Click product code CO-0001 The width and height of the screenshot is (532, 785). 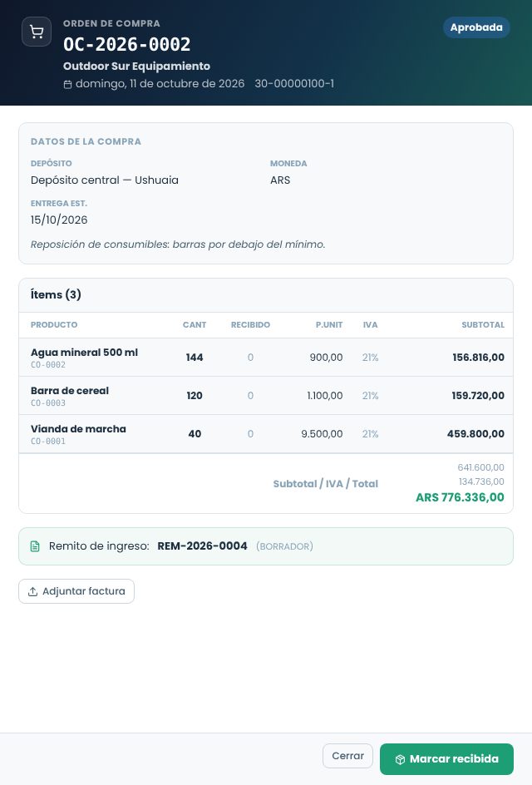[48, 442]
